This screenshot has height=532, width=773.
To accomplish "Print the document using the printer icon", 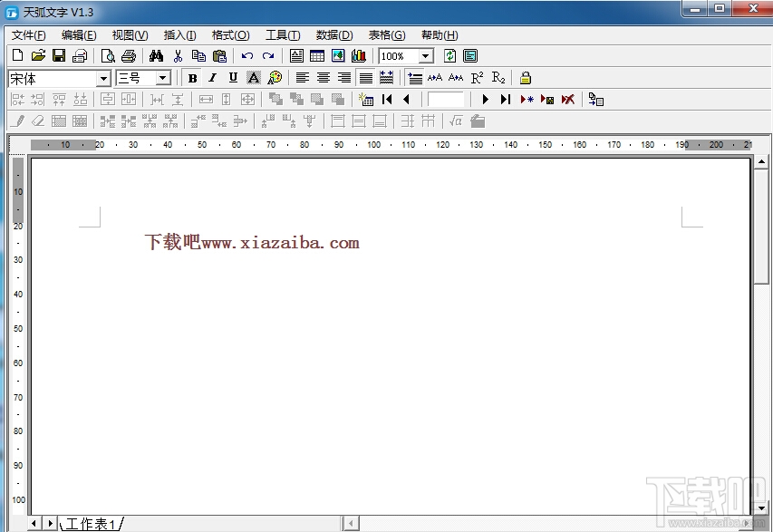I will pyautogui.click(x=128, y=55).
